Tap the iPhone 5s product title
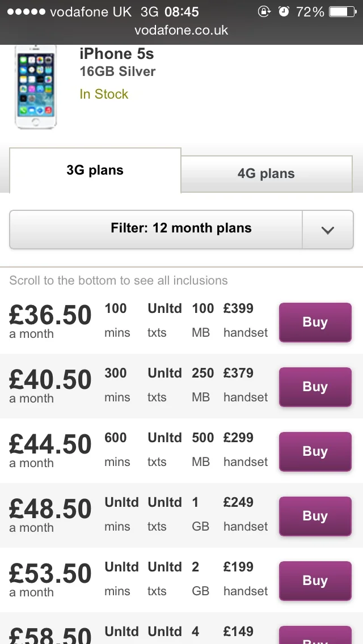Image resolution: width=363 pixels, height=644 pixels. coord(117,53)
